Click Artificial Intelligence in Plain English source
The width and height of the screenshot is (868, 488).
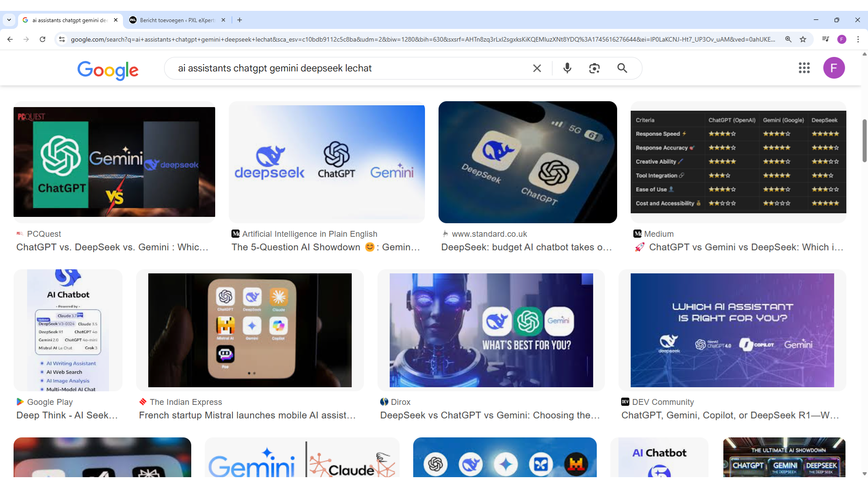coord(310,234)
